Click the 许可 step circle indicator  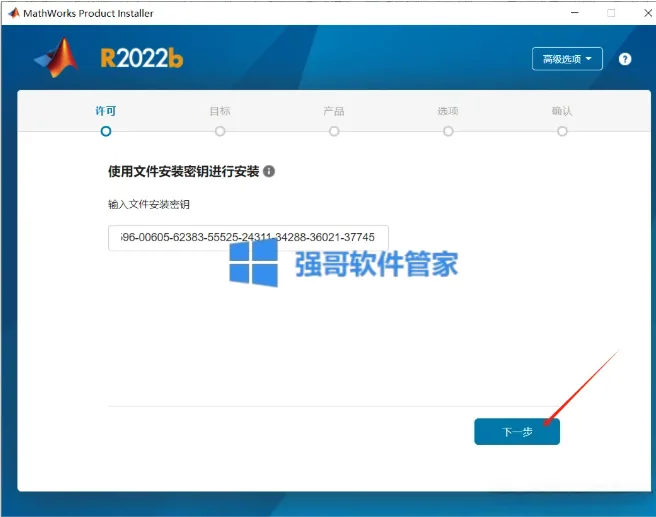[x=106, y=131]
